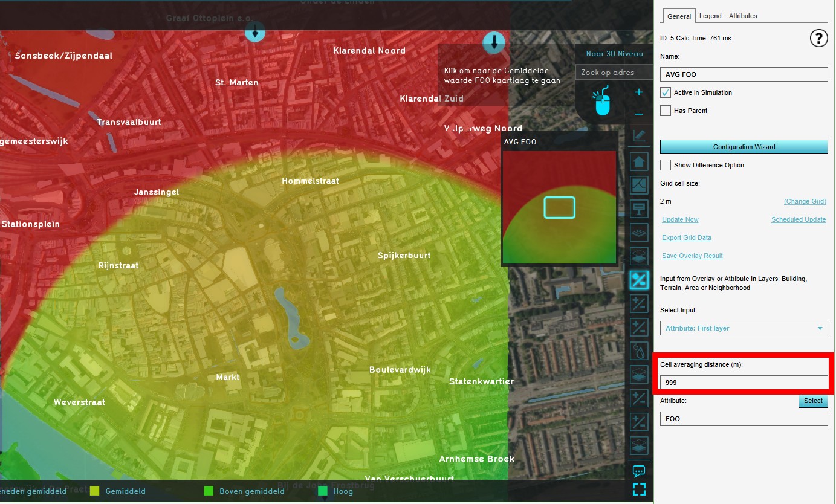Viewport: 836px width, 504px height.
Task: Click the Configuration Wizard button
Action: pos(744,147)
